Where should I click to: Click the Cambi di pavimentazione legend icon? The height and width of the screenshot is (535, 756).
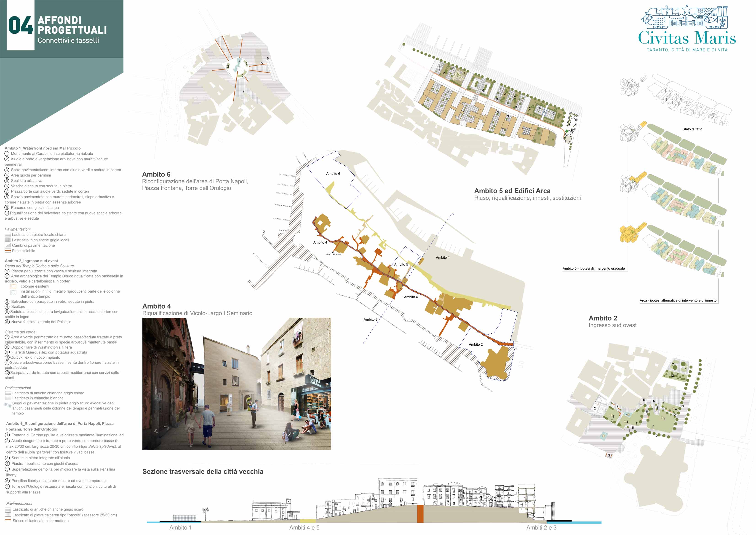coord(8,245)
